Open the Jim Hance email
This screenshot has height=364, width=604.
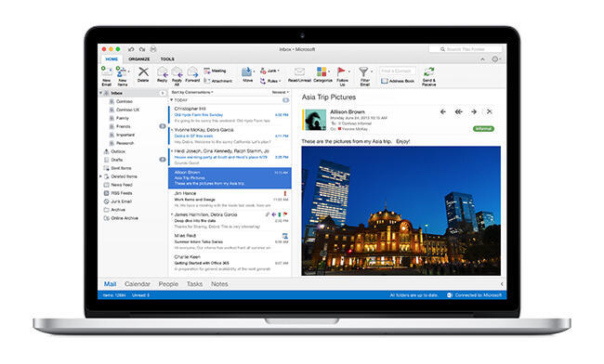tap(230, 200)
